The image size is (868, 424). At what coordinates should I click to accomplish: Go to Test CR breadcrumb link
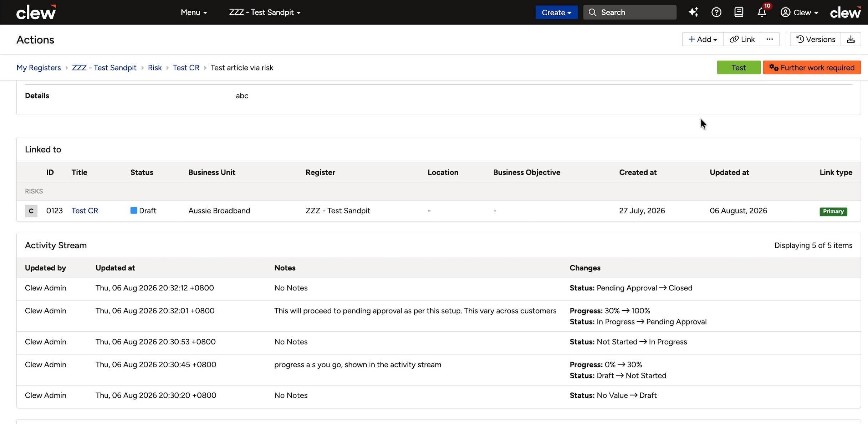pos(186,68)
